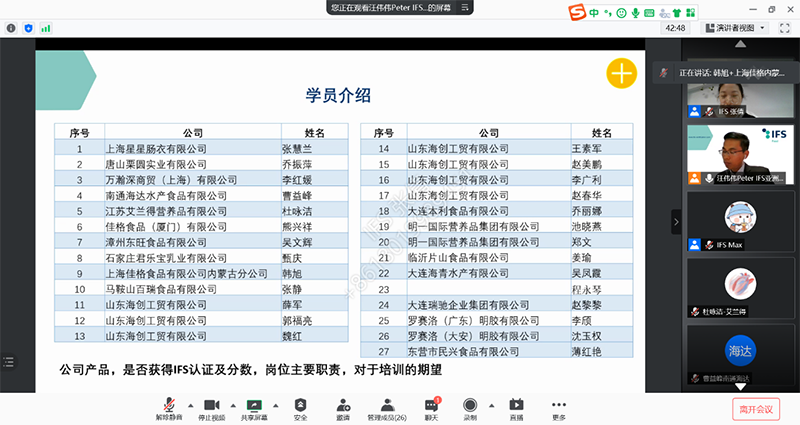Click the 正在讲话 speaking indicator banner

[724, 73]
